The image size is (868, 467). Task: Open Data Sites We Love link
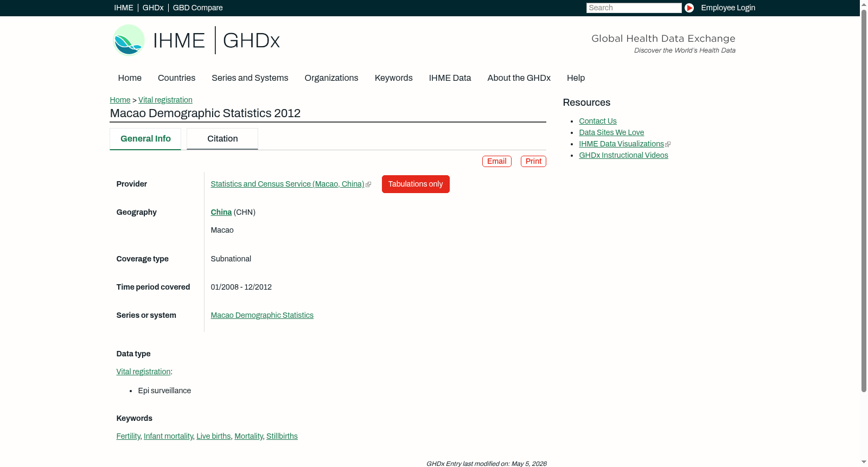coord(611,133)
